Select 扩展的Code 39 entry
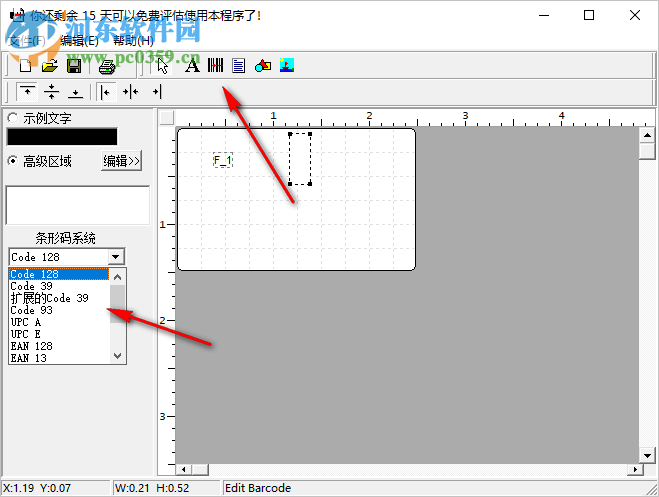This screenshot has width=659, height=497. pos(59,298)
